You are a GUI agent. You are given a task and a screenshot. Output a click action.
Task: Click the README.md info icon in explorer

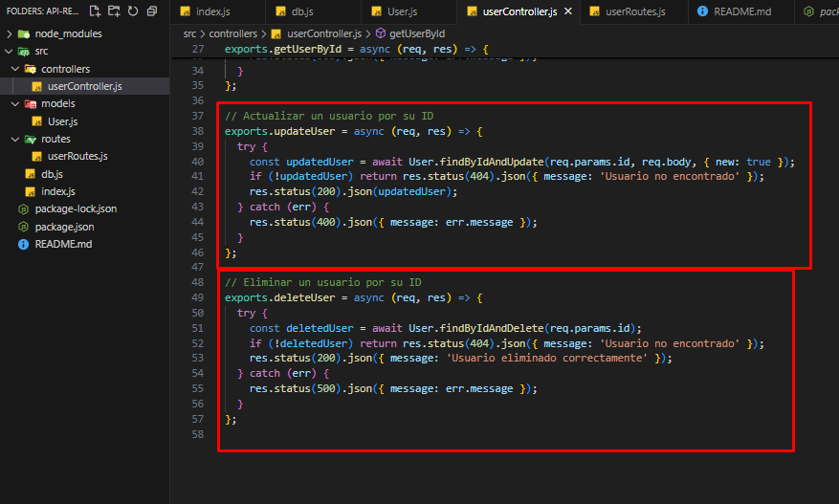[23, 245]
